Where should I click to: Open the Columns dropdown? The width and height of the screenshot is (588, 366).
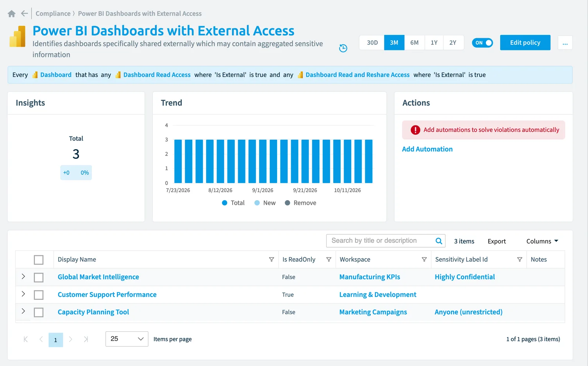542,241
